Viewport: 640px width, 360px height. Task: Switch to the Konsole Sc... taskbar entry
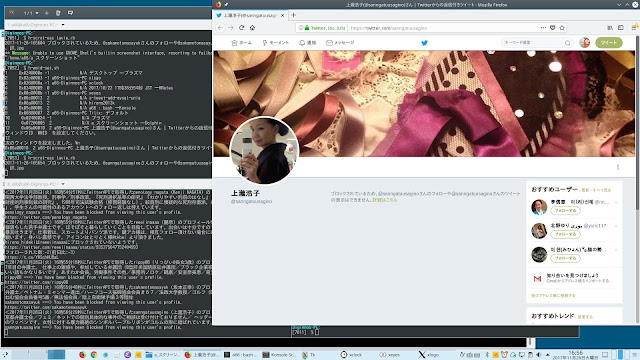(x=278, y=355)
